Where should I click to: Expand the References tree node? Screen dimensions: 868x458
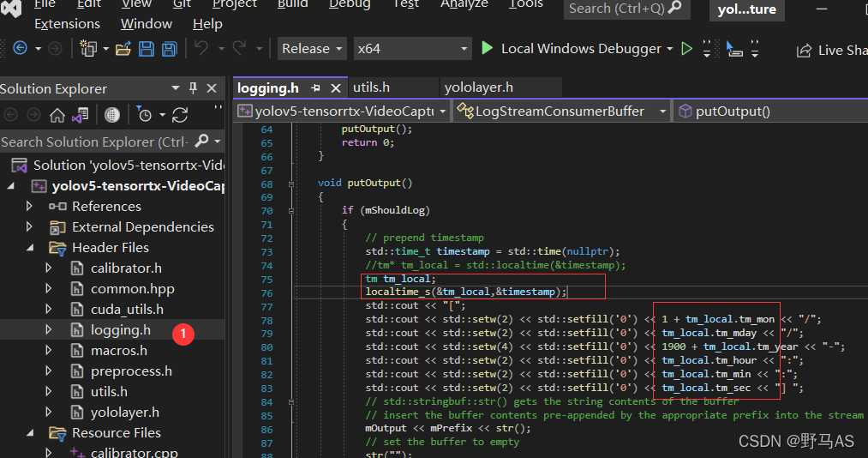pyautogui.click(x=30, y=206)
